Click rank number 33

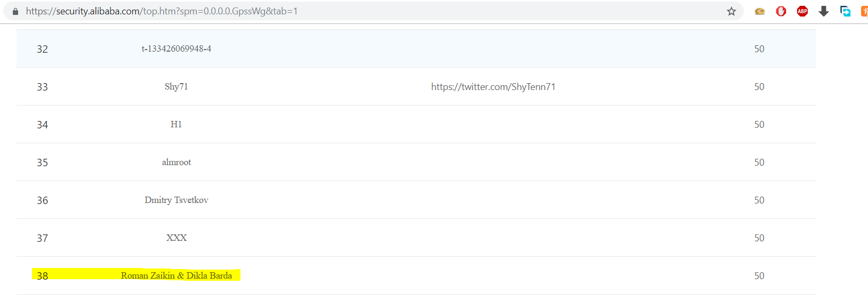[43, 87]
